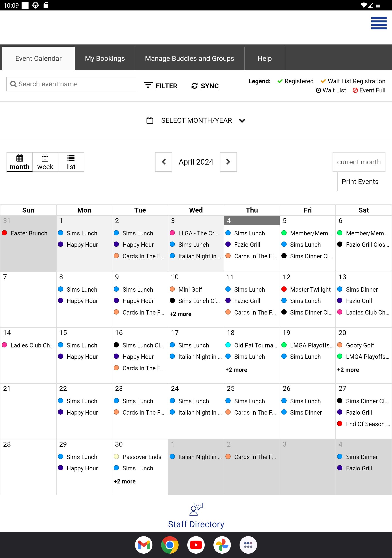Click the search magnifier icon
Viewport: 392px width, 558px height.
coord(13,84)
